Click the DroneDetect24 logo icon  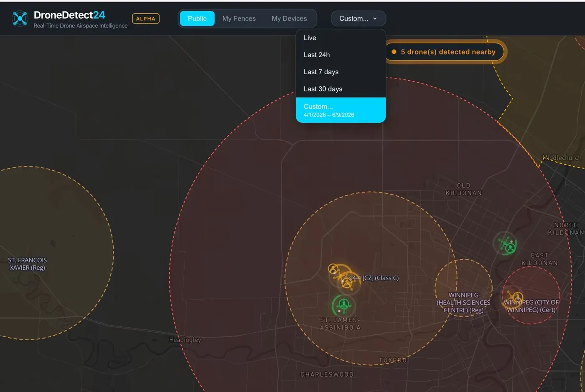(20, 18)
